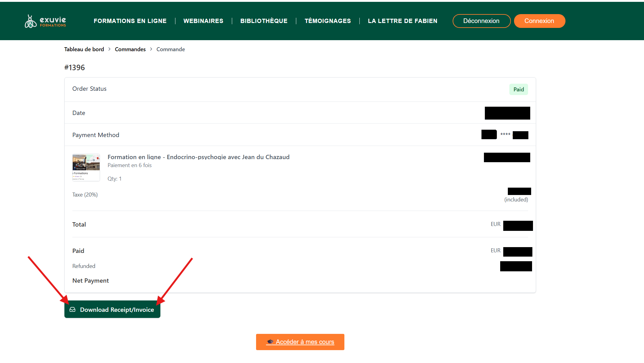Click the graduation cap icon beside Accéder à mes cours
644x363 pixels.
[270, 342]
